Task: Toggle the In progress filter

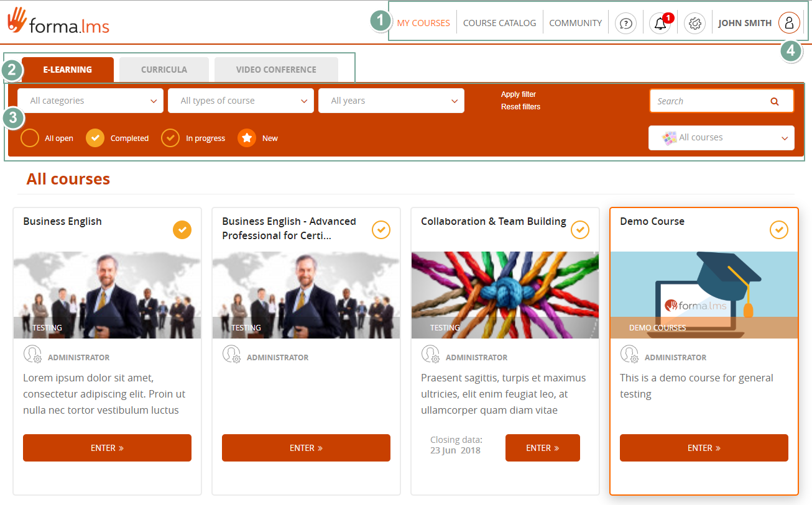Action: click(x=170, y=138)
